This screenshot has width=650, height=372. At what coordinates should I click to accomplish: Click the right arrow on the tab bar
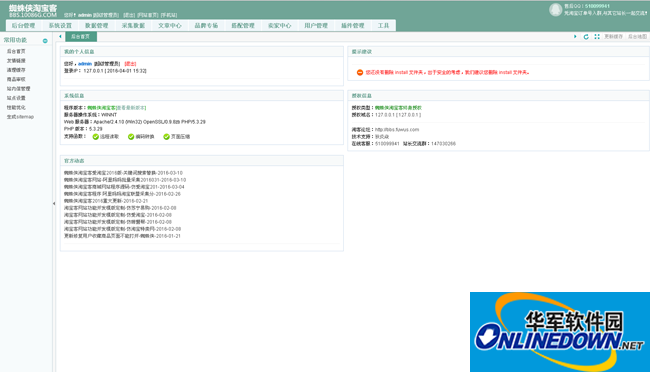point(575,36)
